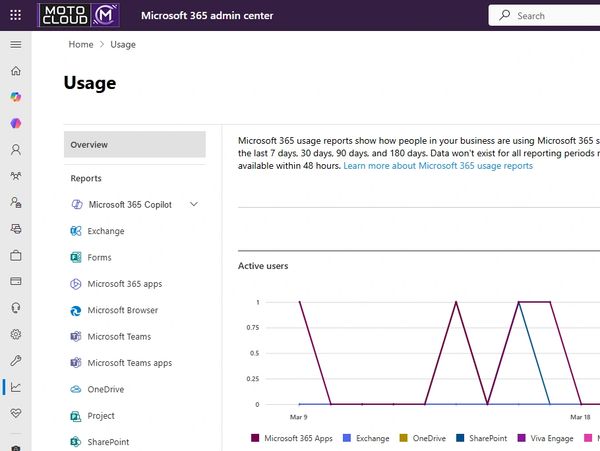Open Billing credit card icon

(x=15, y=282)
